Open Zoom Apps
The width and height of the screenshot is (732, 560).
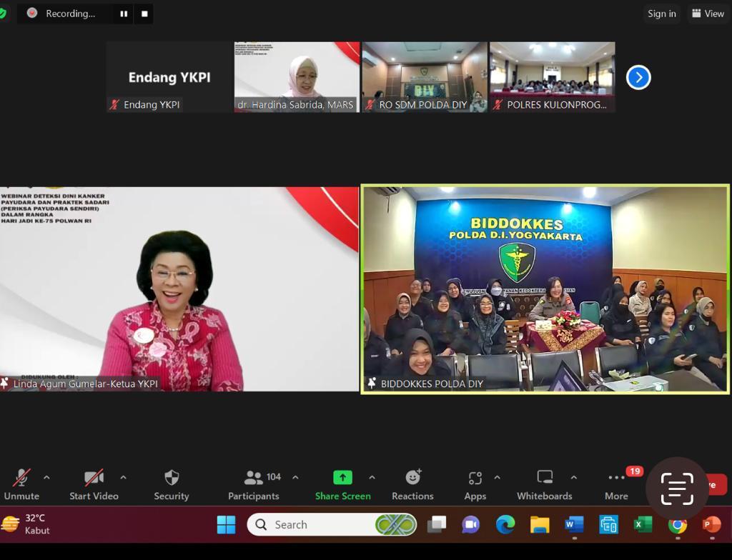pyautogui.click(x=475, y=484)
